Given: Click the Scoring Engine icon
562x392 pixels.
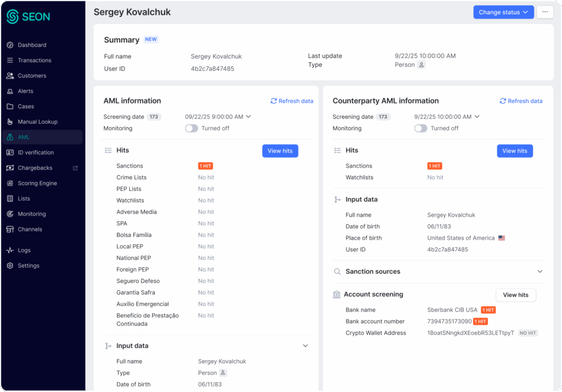Looking at the screenshot, I should click(x=10, y=183).
